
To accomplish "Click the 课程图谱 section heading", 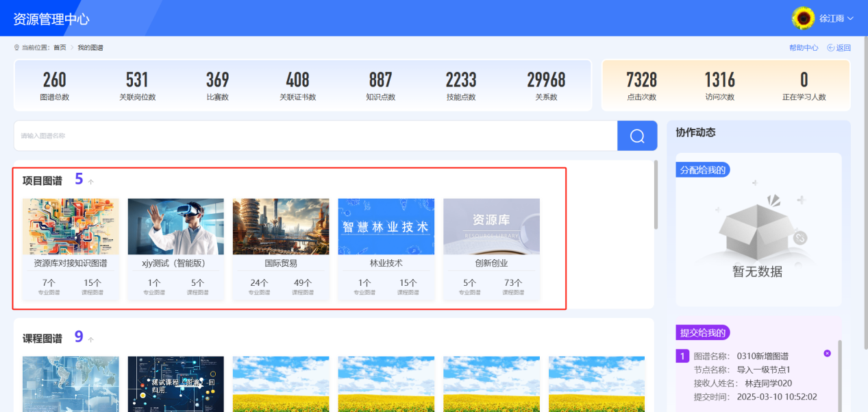I will click(x=42, y=339).
